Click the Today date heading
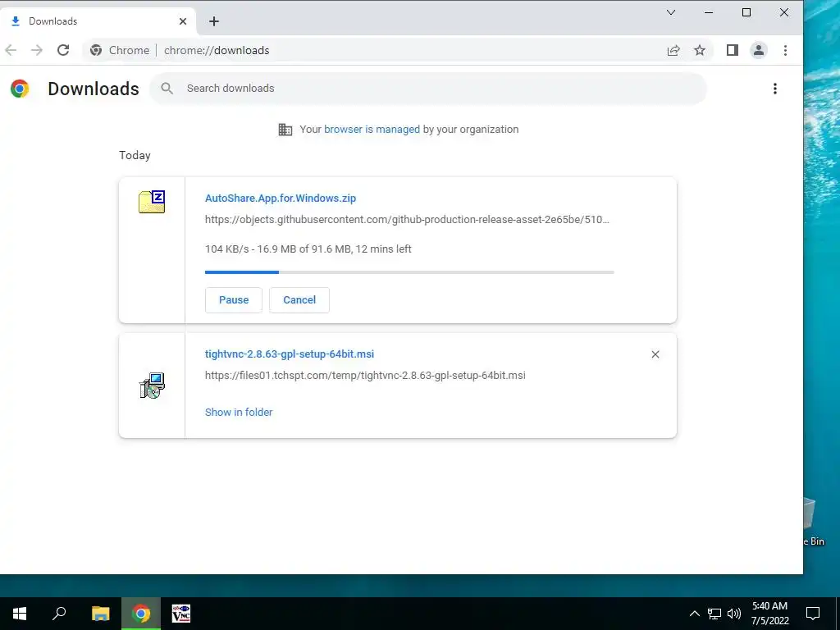This screenshot has width=840, height=630. click(135, 155)
